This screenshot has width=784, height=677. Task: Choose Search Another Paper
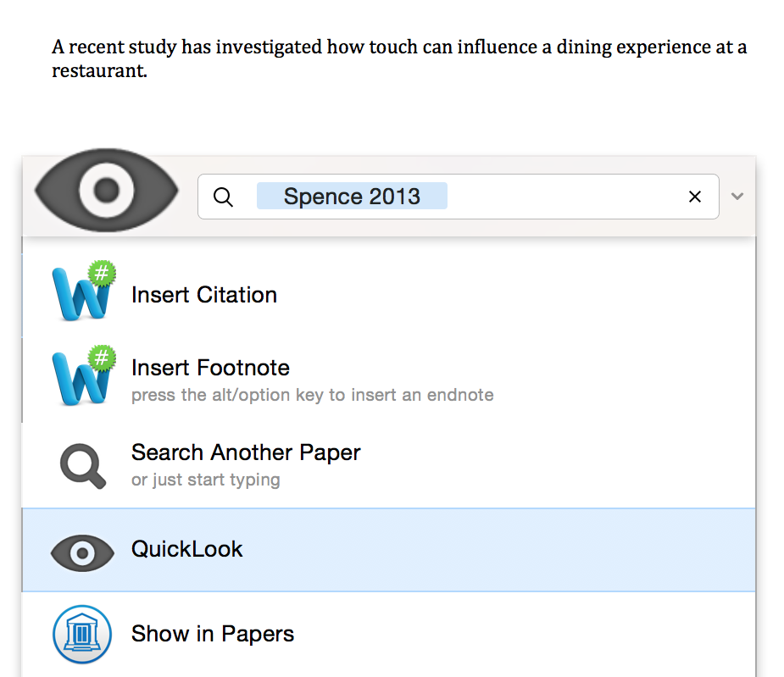click(x=388, y=465)
